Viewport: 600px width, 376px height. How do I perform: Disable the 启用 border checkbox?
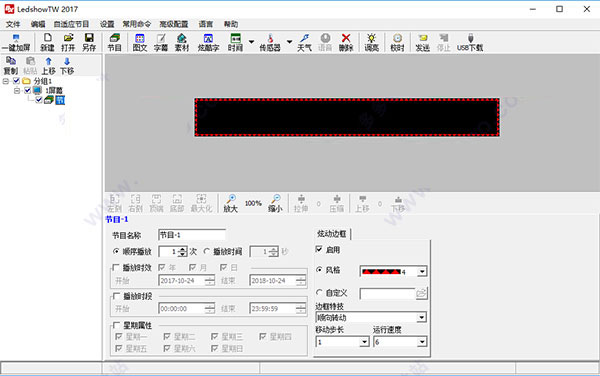[x=319, y=249]
